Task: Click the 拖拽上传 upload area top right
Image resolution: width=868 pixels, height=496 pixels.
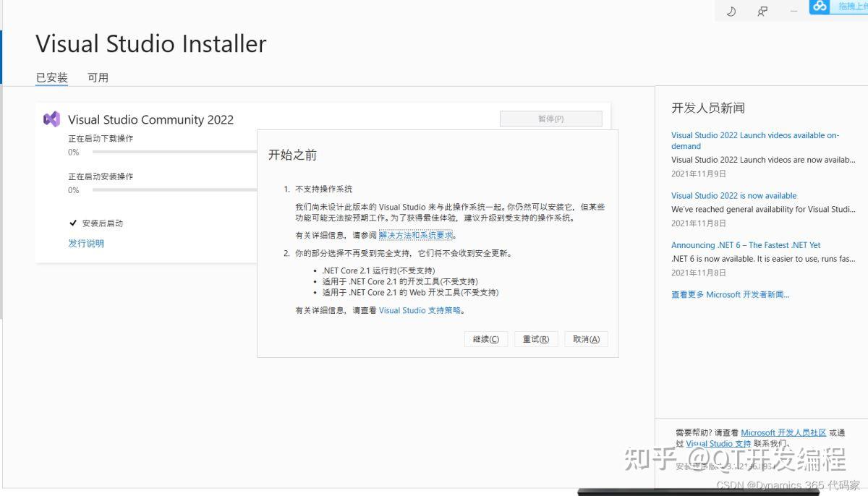Action: (x=854, y=7)
